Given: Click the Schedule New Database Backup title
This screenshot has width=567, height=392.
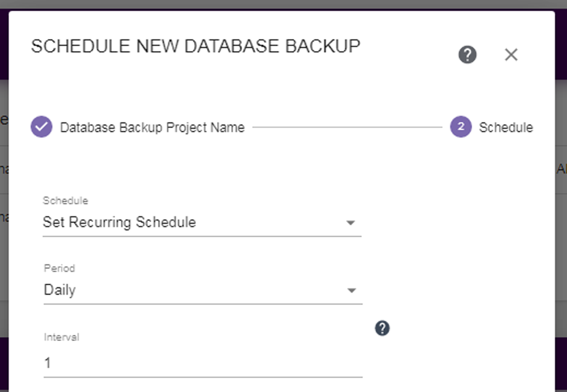Looking at the screenshot, I should coord(196,46).
